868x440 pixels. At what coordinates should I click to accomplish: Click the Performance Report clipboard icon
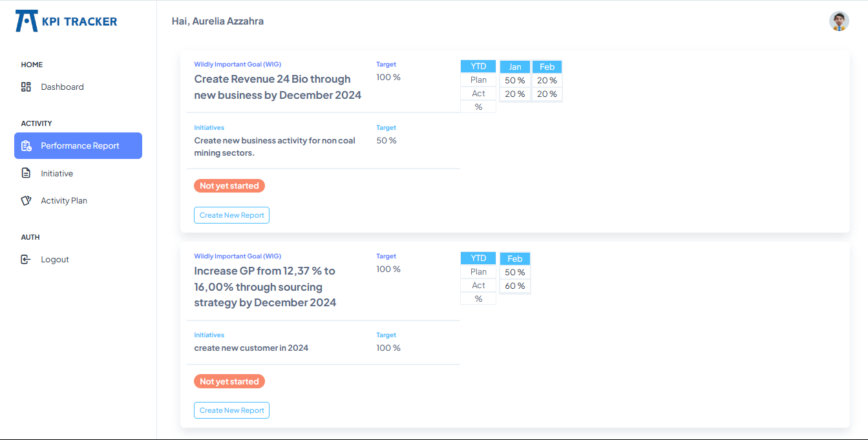(26, 145)
